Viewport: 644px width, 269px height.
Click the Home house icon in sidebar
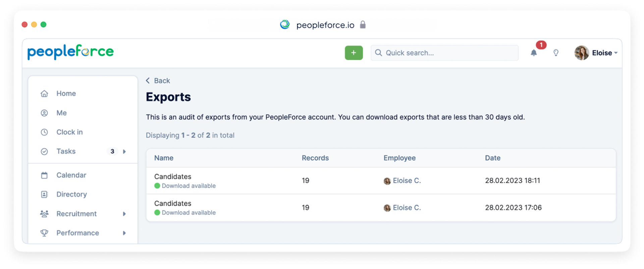pyautogui.click(x=44, y=93)
